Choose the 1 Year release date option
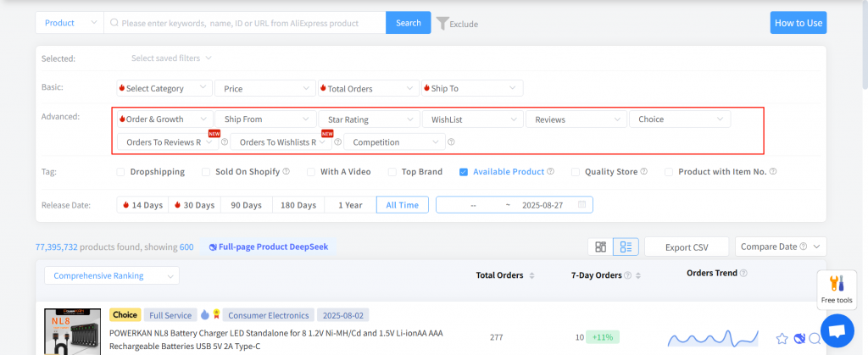 coord(350,205)
